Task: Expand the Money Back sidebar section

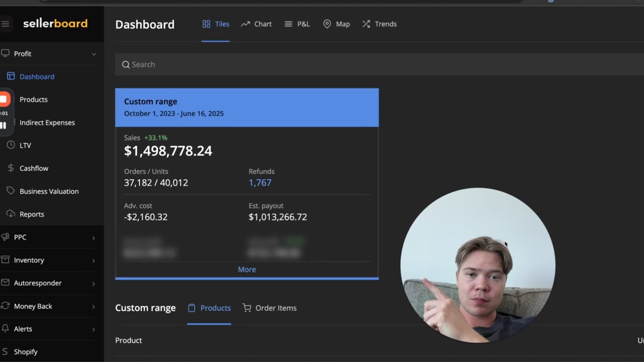Action: [94, 307]
